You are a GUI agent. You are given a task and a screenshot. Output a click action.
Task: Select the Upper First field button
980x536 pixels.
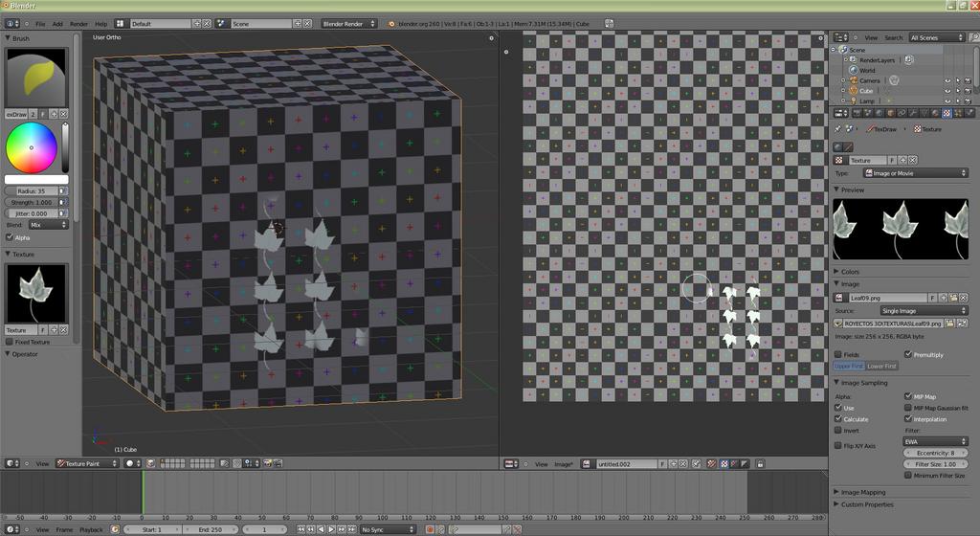[x=849, y=366]
